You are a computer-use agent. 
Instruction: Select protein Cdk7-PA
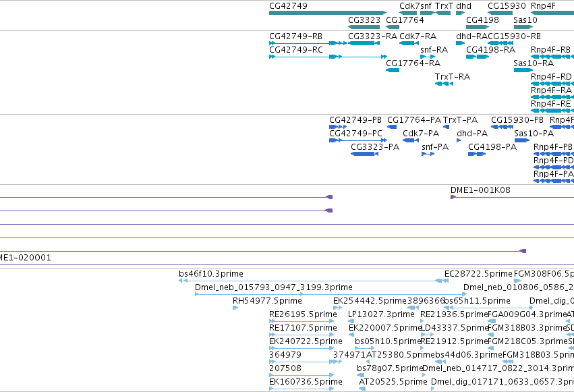tap(421, 134)
